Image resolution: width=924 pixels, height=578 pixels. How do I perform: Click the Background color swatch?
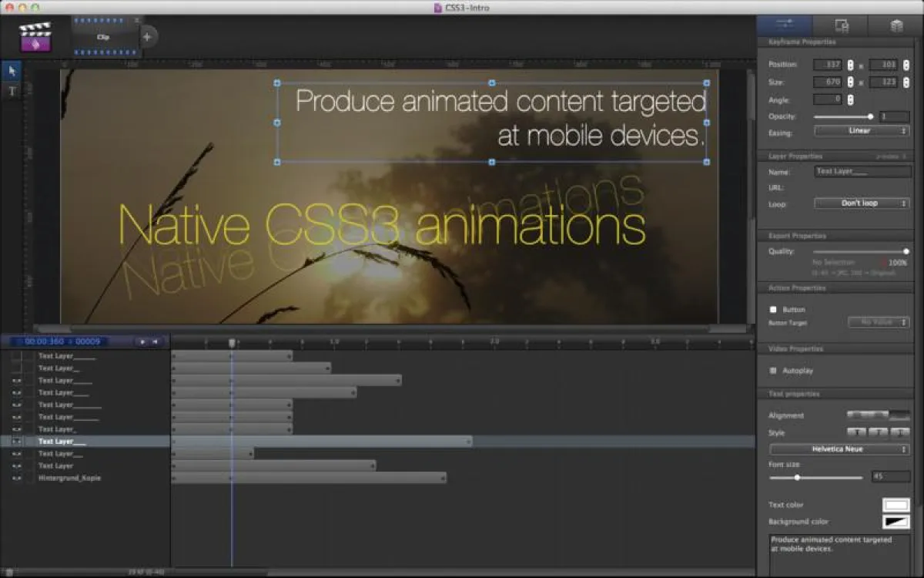pos(896,523)
